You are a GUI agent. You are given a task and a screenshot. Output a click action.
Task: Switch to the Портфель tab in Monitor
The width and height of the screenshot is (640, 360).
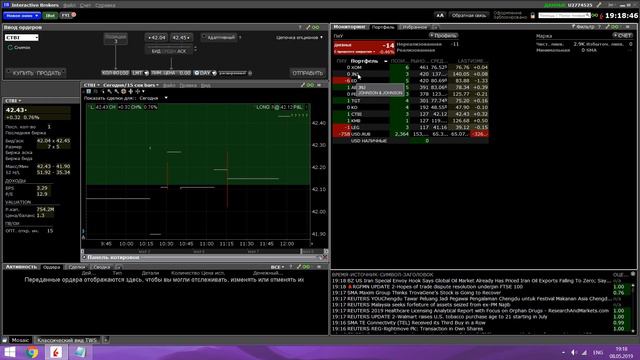tap(383, 27)
